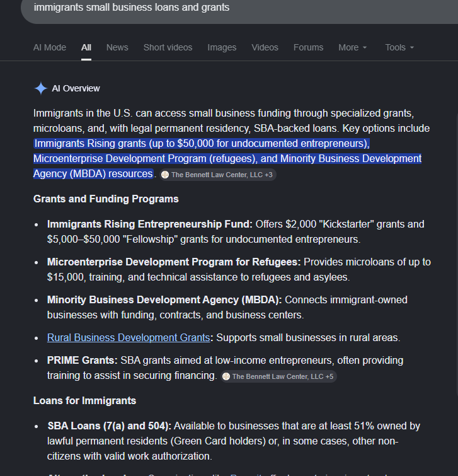Click highlighted Immigrants Rising grants sentence

click(227, 158)
